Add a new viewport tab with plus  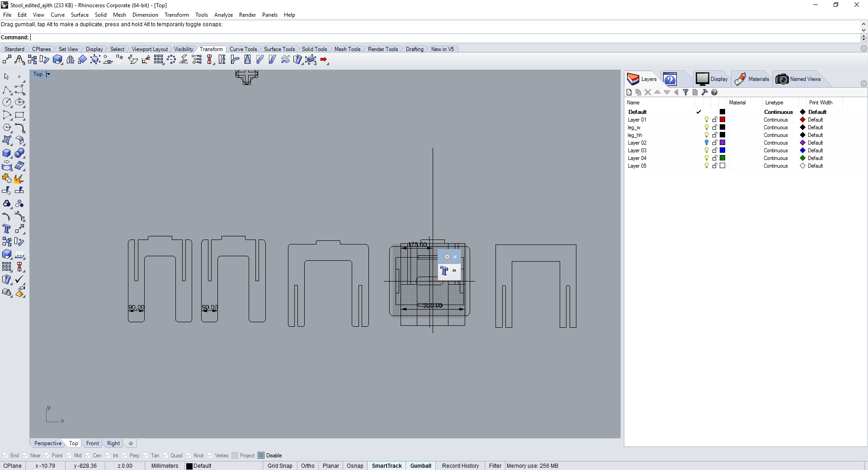tap(131, 443)
